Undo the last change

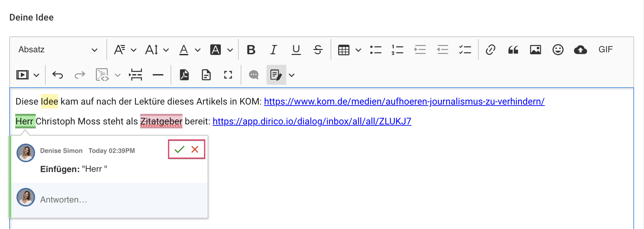(x=58, y=75)
